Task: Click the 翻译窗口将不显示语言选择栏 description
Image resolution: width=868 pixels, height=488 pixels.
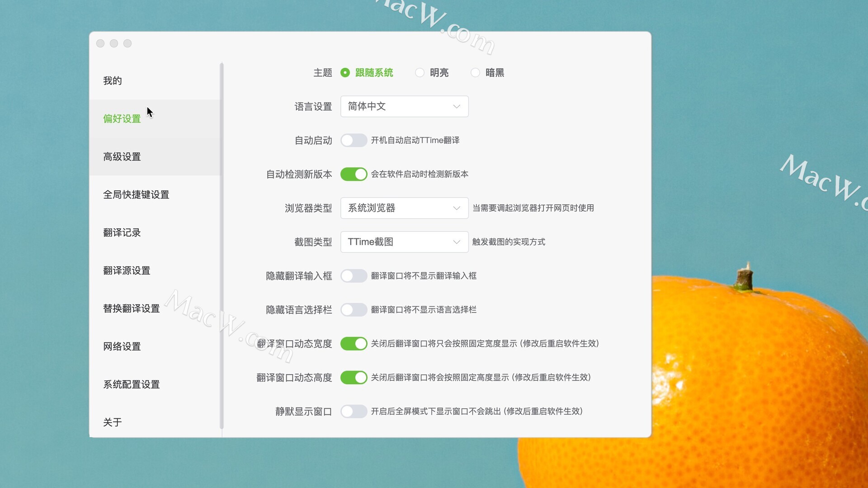Action: click(x=424, y=310)
